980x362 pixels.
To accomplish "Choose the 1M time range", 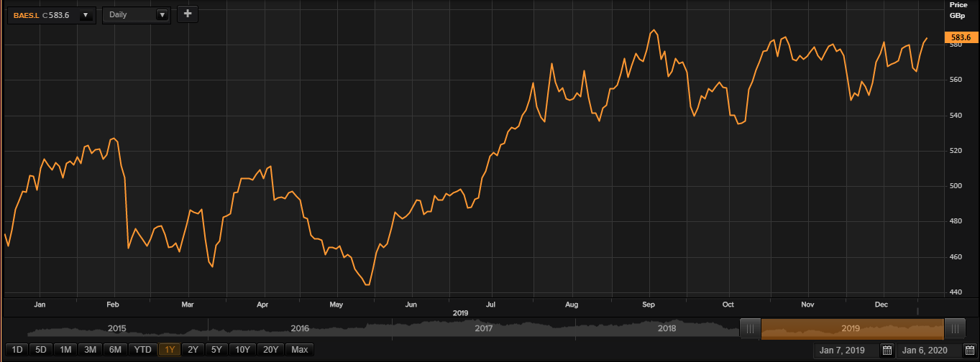I will 65,350.
